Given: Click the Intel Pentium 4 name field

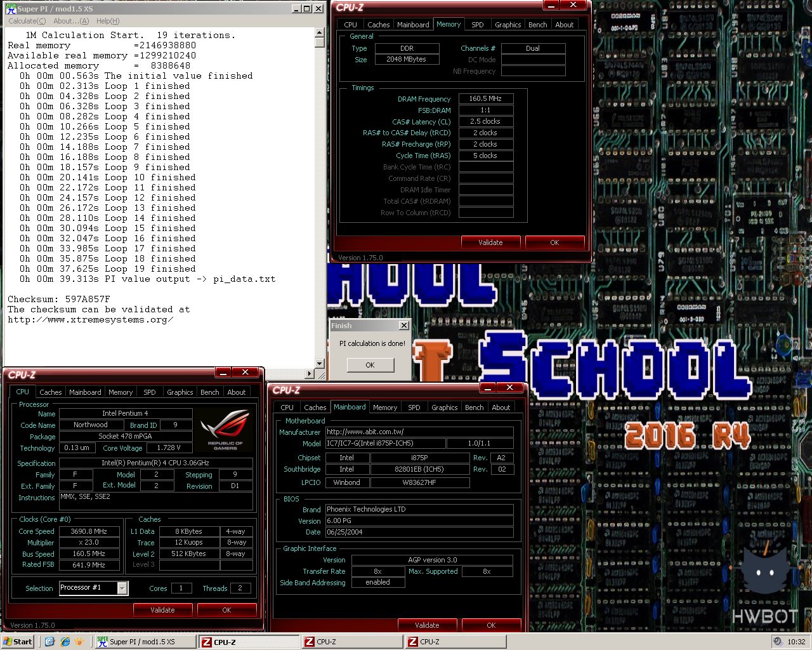Looking at the screenshot, I should click(126, 413).
